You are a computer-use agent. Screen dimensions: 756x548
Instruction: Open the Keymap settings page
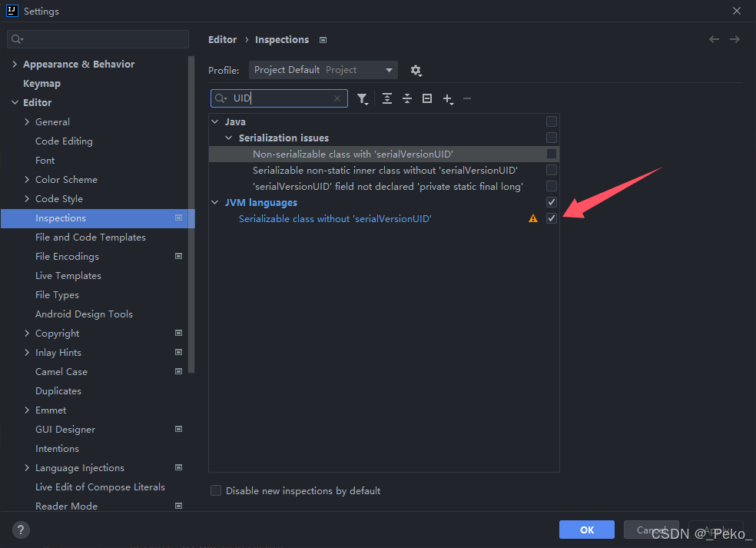click(42, 84)
